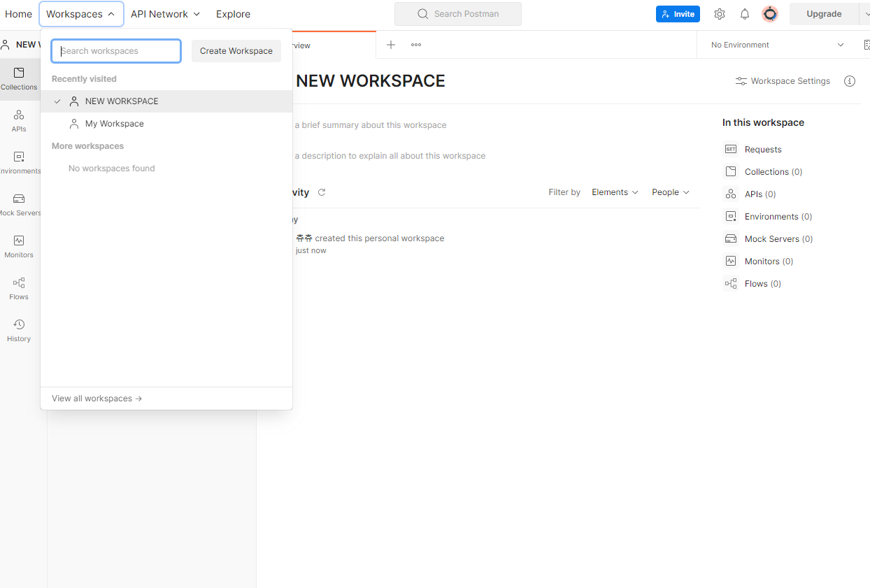Add a new tab with plus icon

click(x=391, y=45)
